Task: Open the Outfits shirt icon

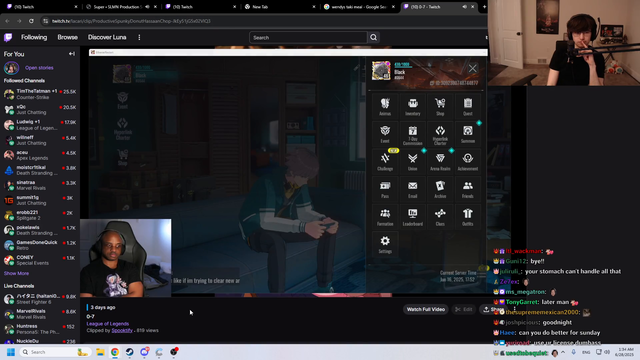Action: (x=468, y=217)
